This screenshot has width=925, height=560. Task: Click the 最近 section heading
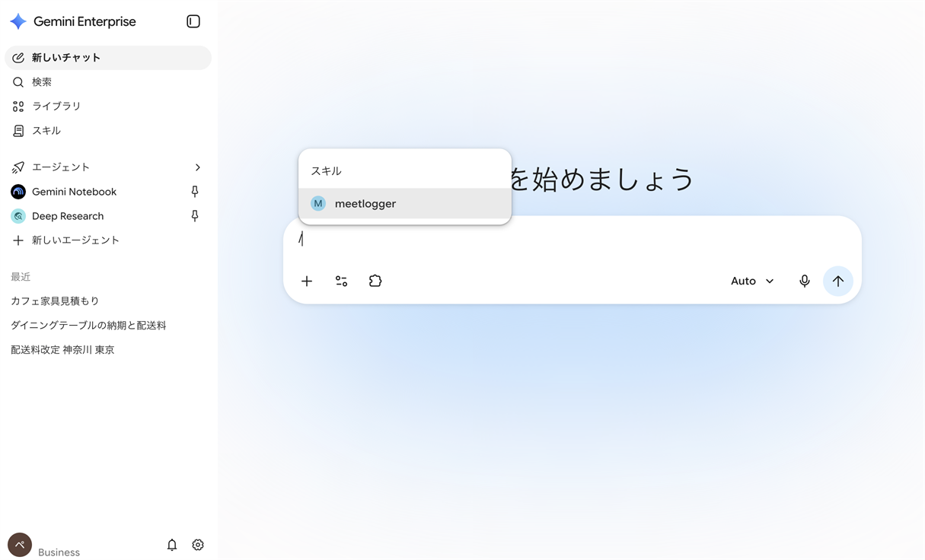pos(21,277)
